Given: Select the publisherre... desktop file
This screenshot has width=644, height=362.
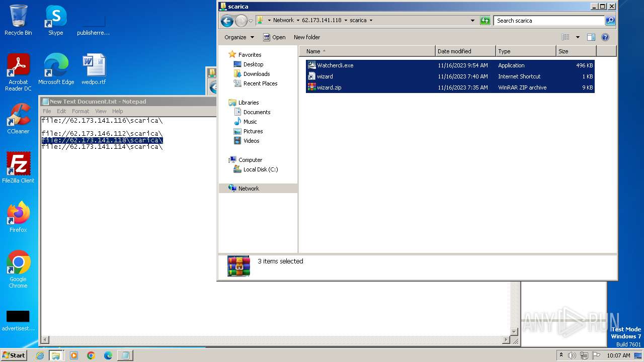Looking at the screenshot, I should pyautogui.click(x=93, y=25).
